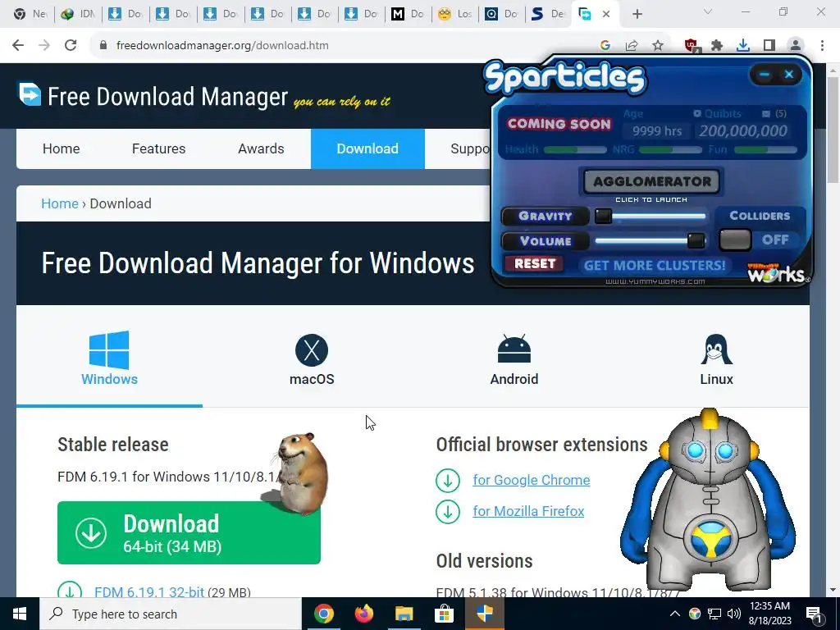The height and width of the screenshot is (630, 840).
Task: Click the Google icon in the address bar
Action: [605, 46]
